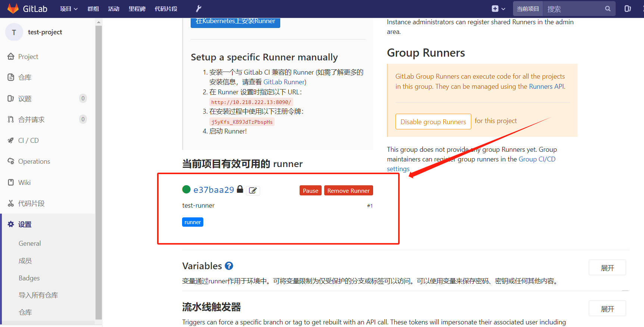Click the Group Runners heading

click(x=426, y=53)
